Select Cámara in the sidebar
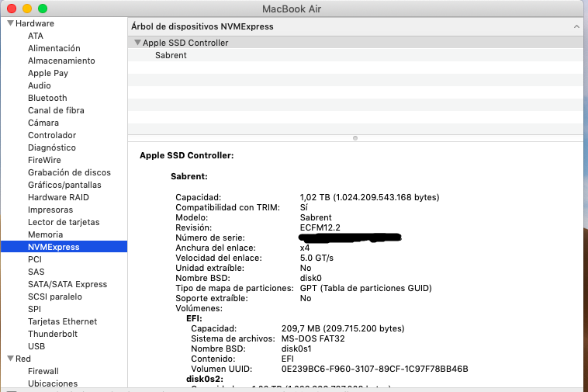Screen dimensions: 588x392 43,123
